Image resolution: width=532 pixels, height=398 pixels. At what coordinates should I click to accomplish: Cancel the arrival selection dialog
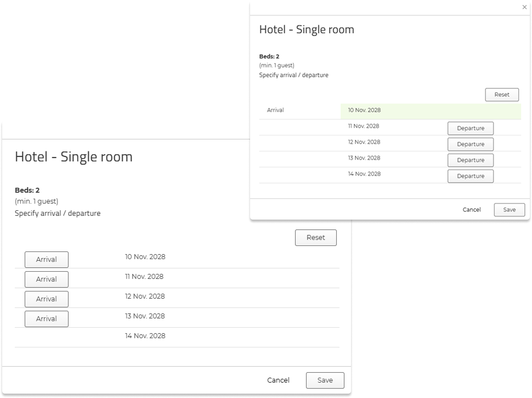click(x=278, y=380)
